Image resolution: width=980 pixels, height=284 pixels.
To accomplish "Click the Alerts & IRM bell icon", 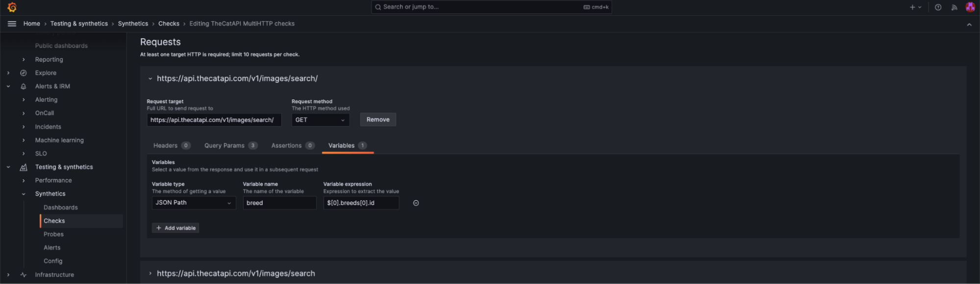I will pos(24,86).
